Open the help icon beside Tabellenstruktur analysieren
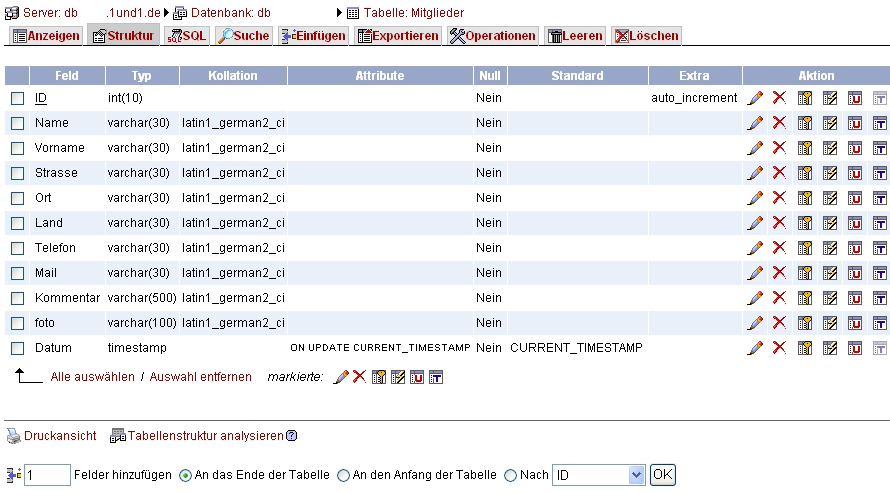This screenshot has width=890, height=493. pos(292,436)
